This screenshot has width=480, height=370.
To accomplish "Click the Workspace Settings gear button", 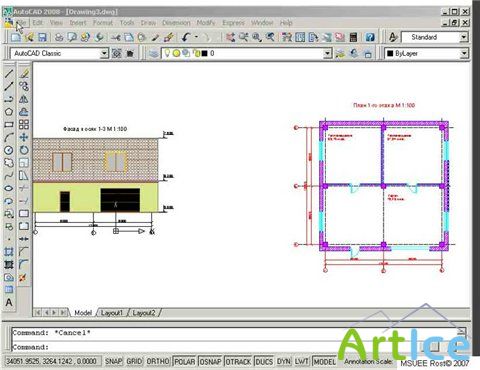I will pyautogui.click(x=116, y=53).
